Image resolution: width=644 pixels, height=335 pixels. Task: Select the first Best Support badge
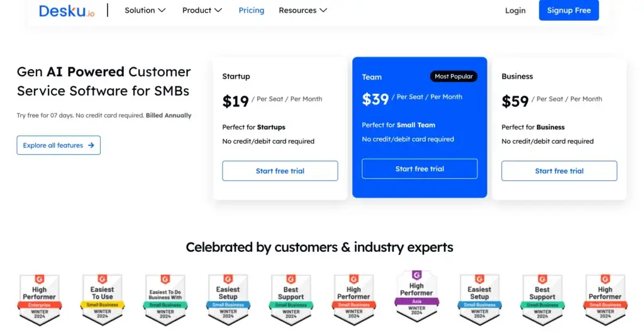tap(291, 300)
